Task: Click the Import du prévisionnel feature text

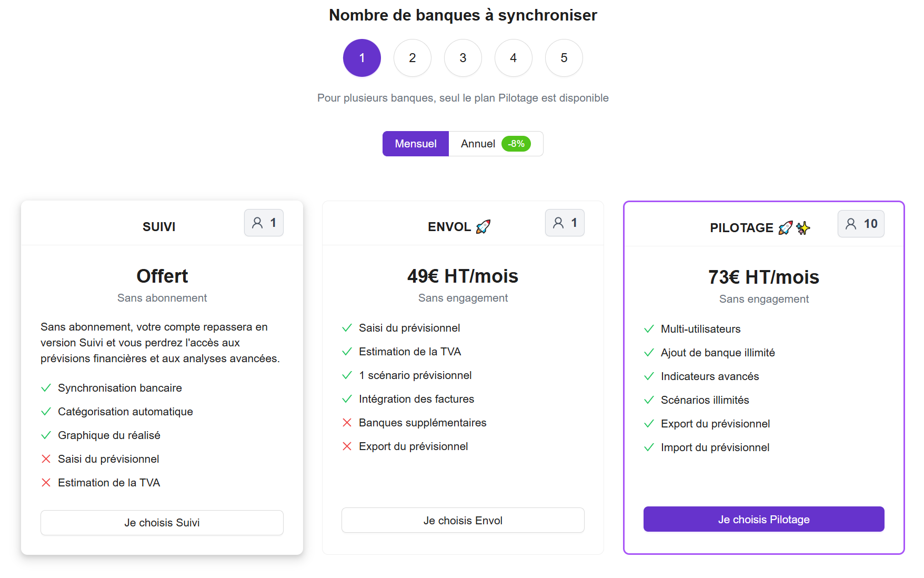Action: (x=715, y=447)
